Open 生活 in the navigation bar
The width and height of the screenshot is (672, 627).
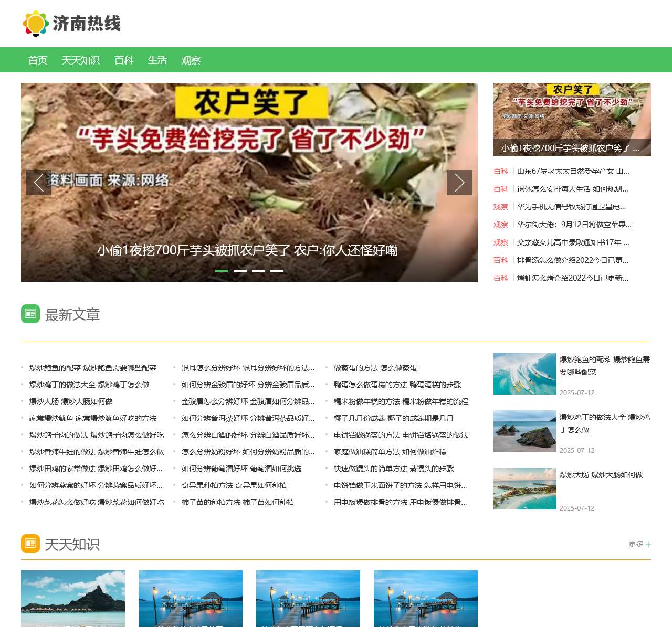click(x=157, y=60)
